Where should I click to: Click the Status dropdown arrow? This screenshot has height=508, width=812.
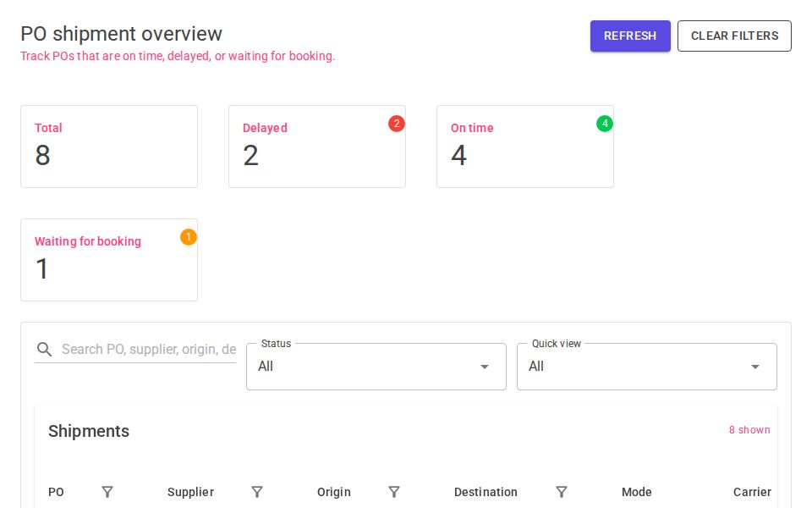[x=485, y=367]
